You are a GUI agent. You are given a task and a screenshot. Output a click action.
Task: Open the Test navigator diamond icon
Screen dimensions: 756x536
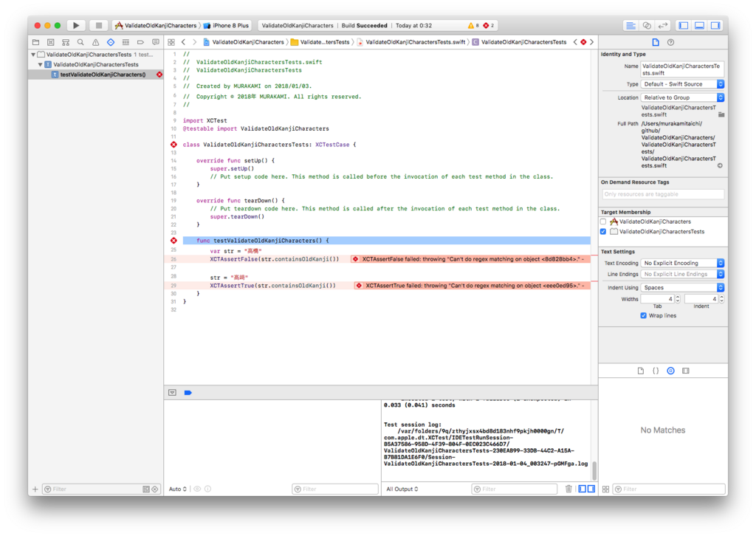(x=111, y=42)
